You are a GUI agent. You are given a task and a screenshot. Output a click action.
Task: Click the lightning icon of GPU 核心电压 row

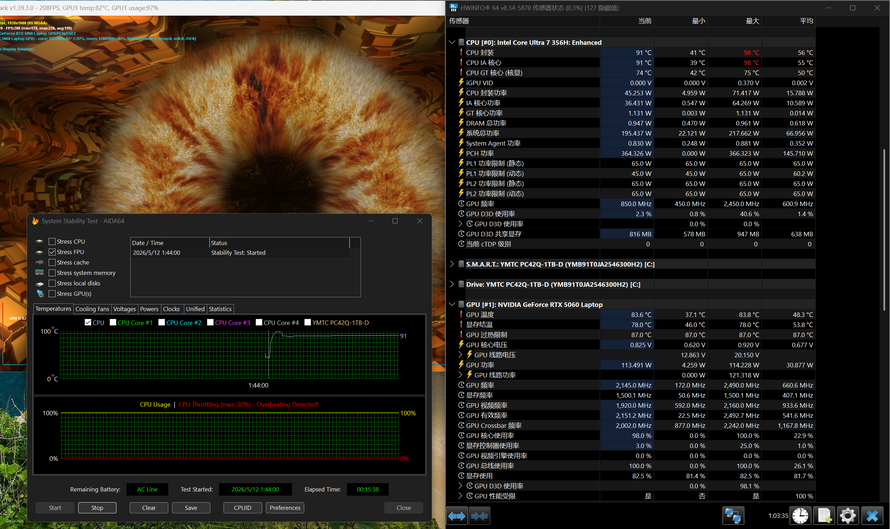tap(461, 345)
